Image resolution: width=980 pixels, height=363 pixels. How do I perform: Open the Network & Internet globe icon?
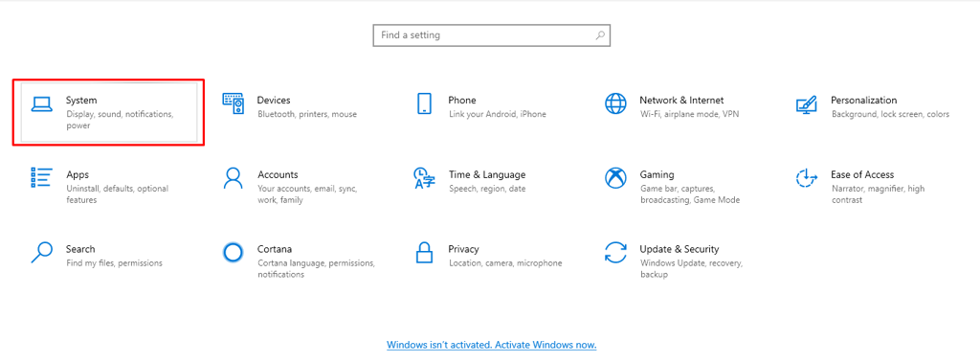(x=615, y=103)
